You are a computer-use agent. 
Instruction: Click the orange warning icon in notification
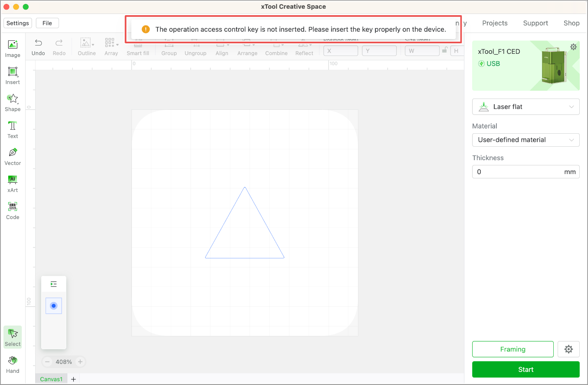146,30
